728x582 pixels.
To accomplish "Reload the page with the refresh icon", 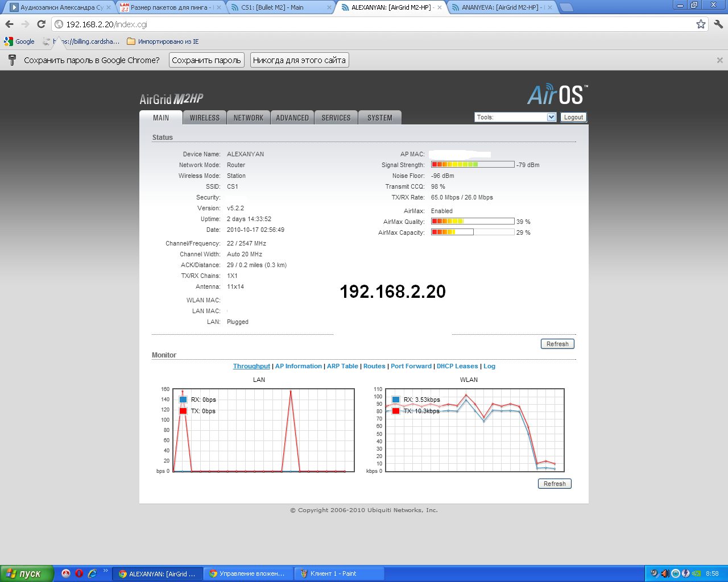I will coord(41,24).
